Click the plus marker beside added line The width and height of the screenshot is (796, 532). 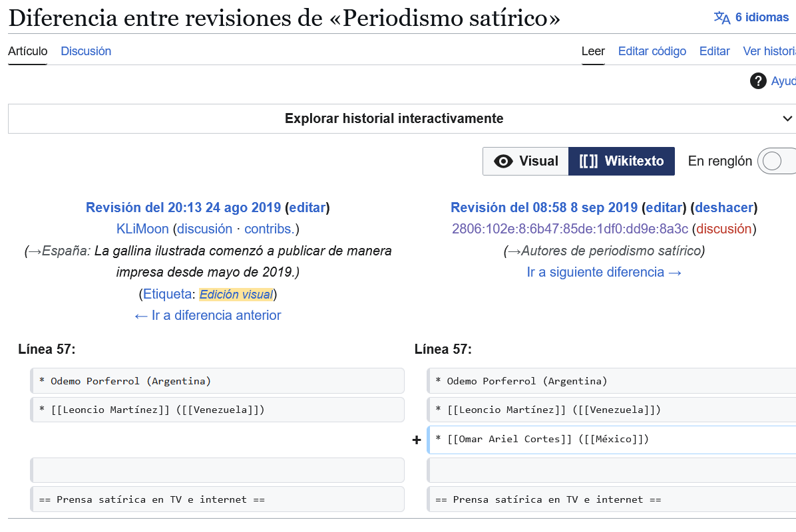click(x=417, y=440)
